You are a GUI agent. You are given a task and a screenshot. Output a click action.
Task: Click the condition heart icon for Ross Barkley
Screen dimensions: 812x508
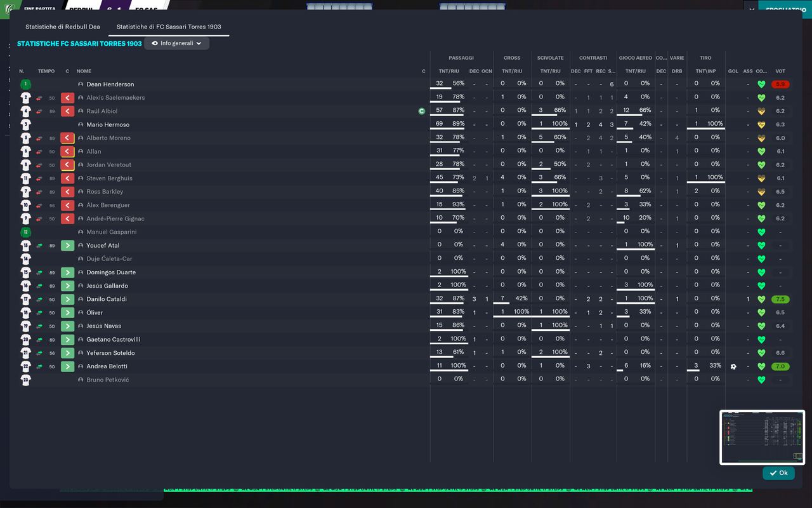click(x=761, y=192)
